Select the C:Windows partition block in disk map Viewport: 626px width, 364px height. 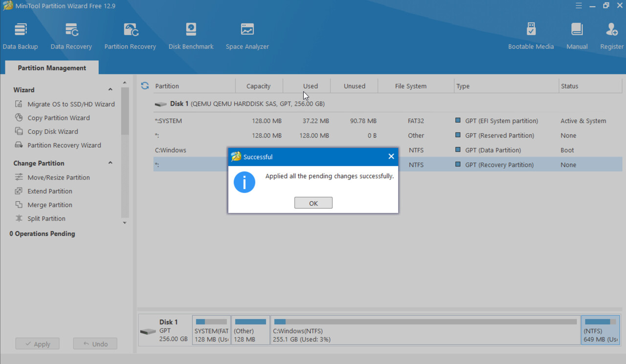425,330
